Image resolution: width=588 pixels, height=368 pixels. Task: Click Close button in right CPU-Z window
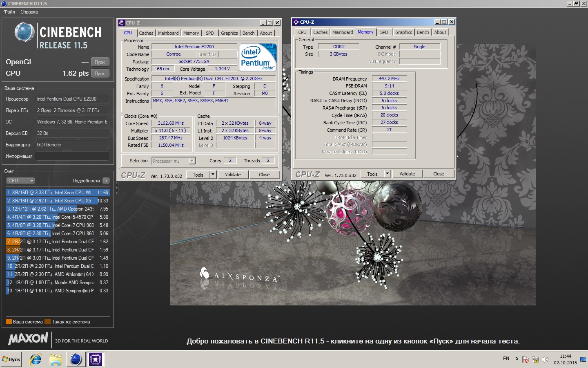tap(439, 174)
